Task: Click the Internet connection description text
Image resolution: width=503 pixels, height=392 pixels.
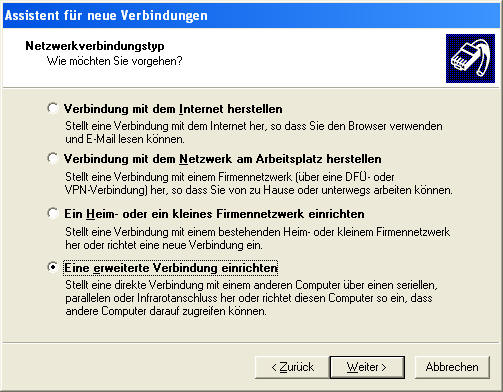Action: pyautogui.click(x=254, y=132)
